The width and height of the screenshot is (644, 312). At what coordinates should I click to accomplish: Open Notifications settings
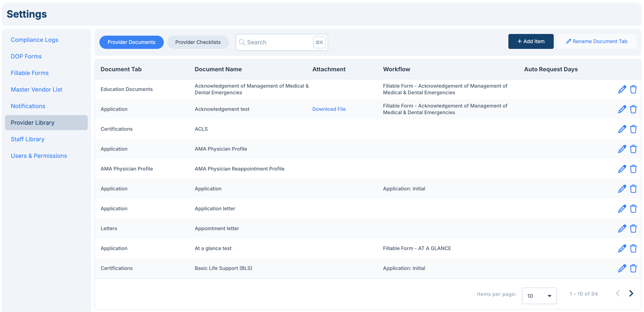28,106
